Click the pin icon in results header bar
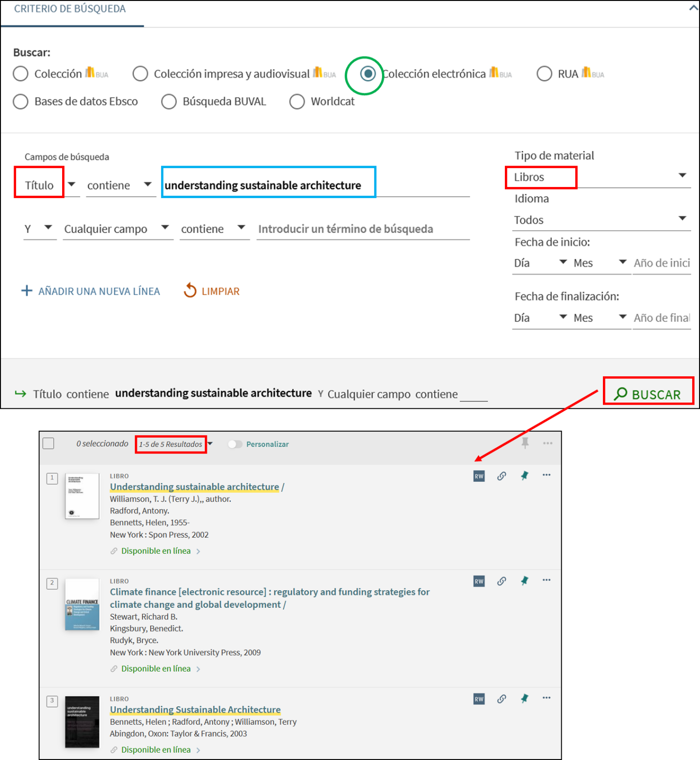Screen dimensions: 700x760 (525, 443)
